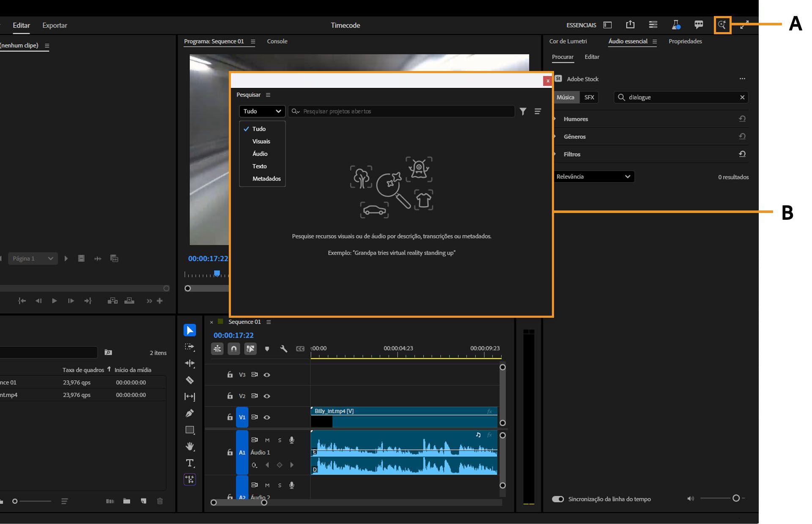Enable snapping with the magnet icon
The height and width of the screenshot is (524, 812).
pos(234,349)
